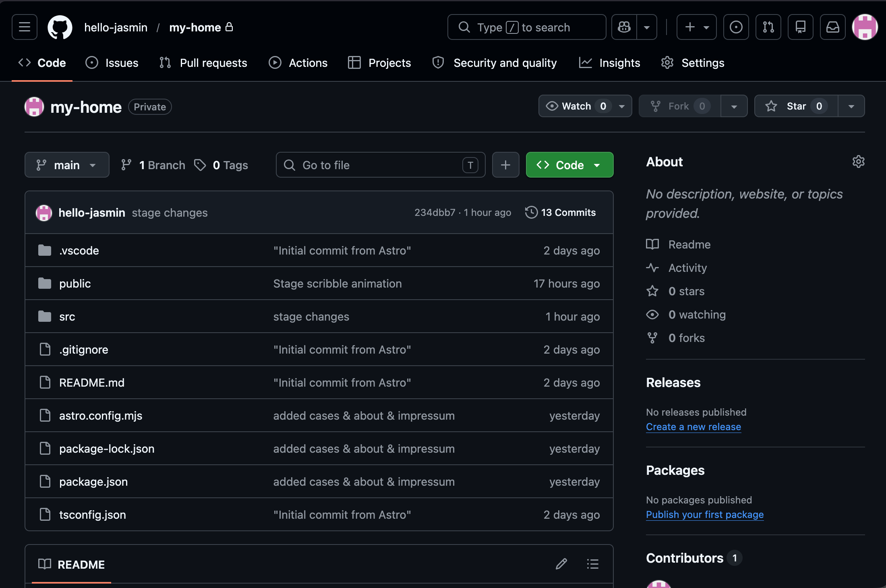The image size is (886, 588).
Task: Click the Go to file search field
Action: [381, 165]
